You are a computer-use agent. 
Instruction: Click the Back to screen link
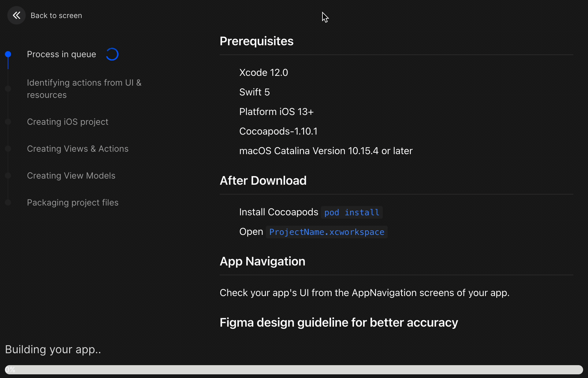pyautogui.click(x=56, y=16)
